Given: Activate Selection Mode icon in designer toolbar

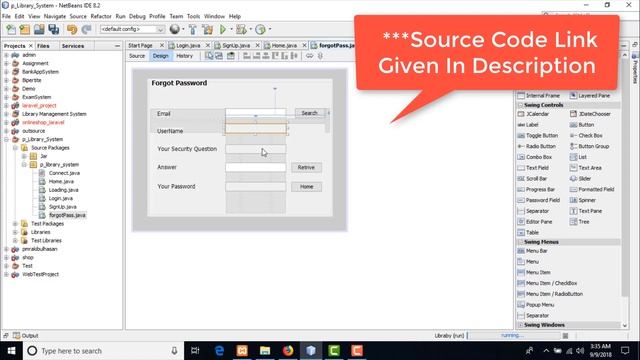Looking at the screenshot, I should (209, 56).
